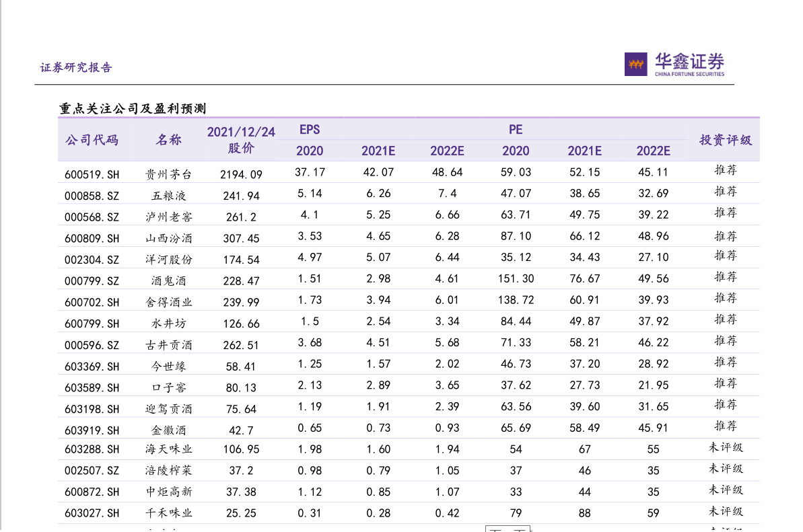Select 未评级 rating in 千禾味业 row

click(726, 511)
